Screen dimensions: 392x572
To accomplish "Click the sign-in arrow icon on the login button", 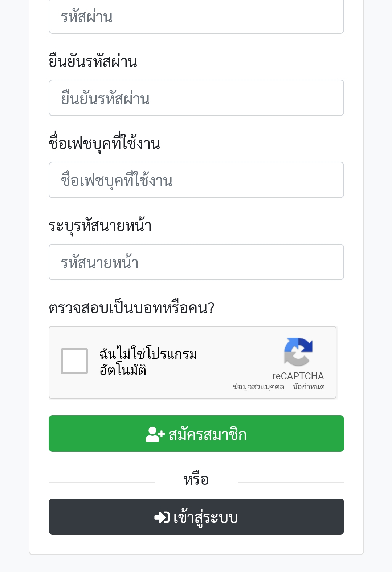I will coord(162,517).
